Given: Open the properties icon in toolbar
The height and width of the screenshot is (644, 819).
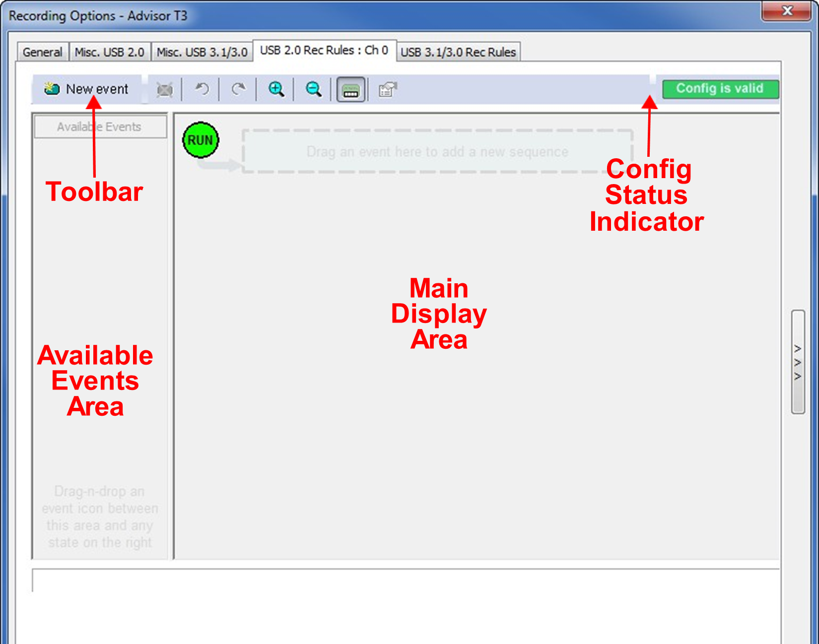Looking at the screenshot, I should click(388, 90).
